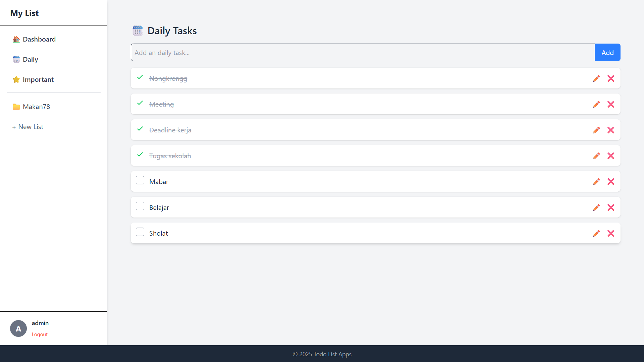Click inside the daily task input field

[x=302, y=52]
